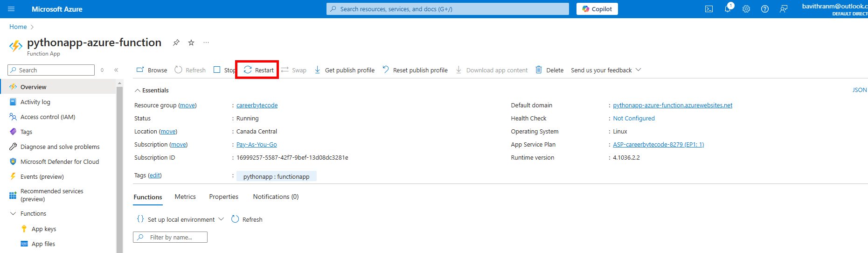Open the feedback icon in top bar
The image size is (868, 253).
coord(784,9)
